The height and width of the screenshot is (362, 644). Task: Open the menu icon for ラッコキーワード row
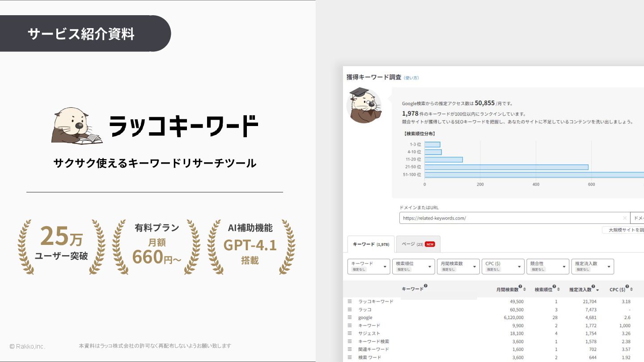point(350,302)
